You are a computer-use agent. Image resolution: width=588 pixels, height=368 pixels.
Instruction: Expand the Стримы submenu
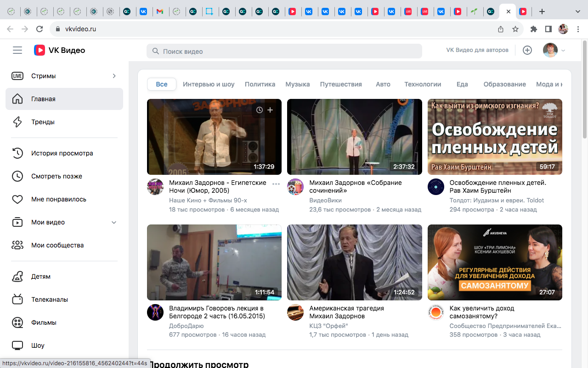click(x=114, y=76)
